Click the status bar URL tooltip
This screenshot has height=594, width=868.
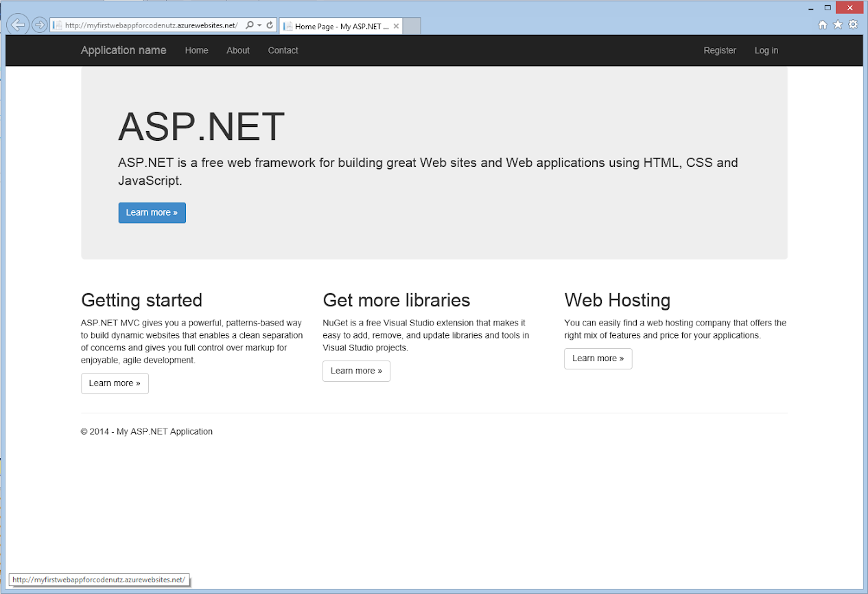[x=98, y=580]
